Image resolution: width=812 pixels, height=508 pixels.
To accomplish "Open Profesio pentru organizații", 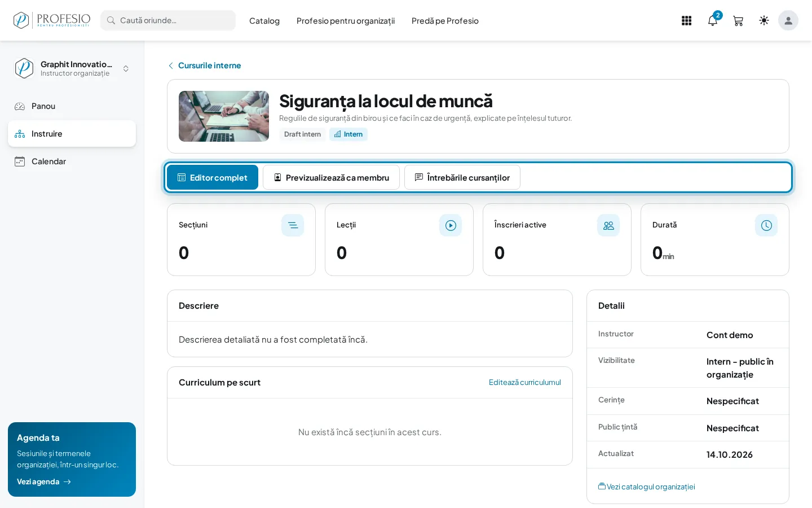I will tap(346, 21).
